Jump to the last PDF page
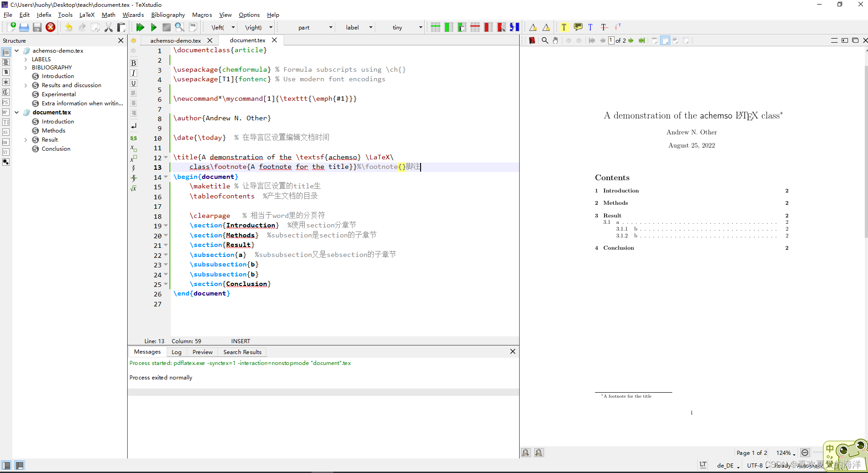Viewport: 868px width, 473px height. 641,40
